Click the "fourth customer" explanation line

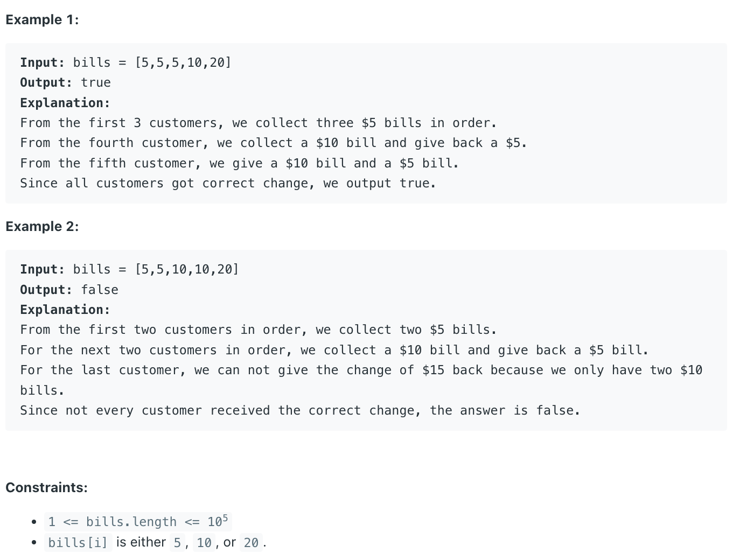[x=274, y=143]
